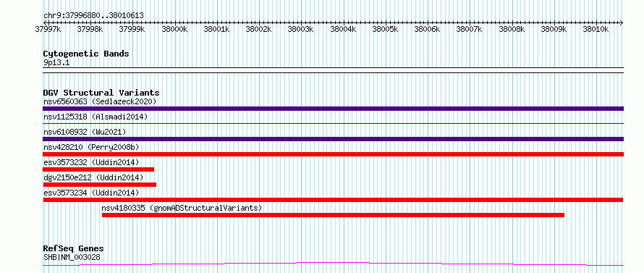The height and width of the screenshot is (273, 644).
Task: Open the SHB|NM_003028 gene label
Action: (x=72, y=257)
